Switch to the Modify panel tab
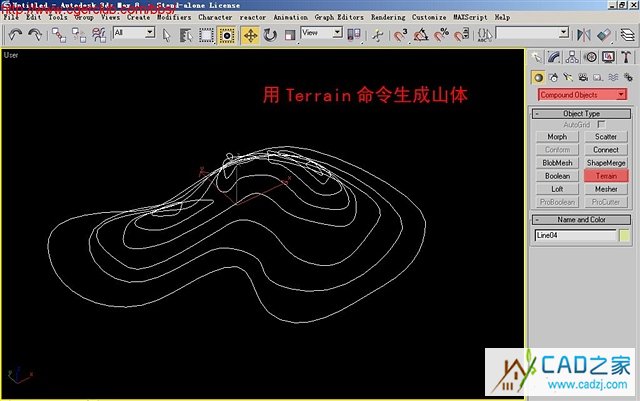Image resolution: width=640 pixels, height=401 pixels. point(554,57)
